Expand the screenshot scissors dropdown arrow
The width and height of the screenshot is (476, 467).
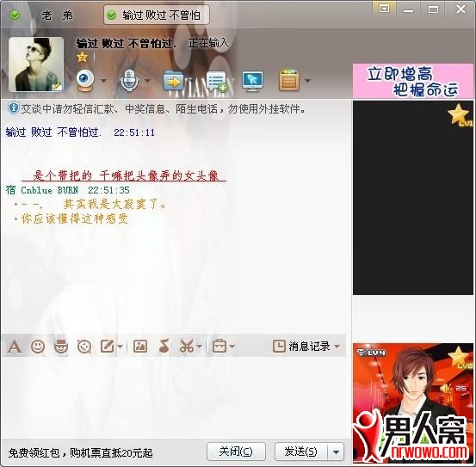[x=199, y=347]
